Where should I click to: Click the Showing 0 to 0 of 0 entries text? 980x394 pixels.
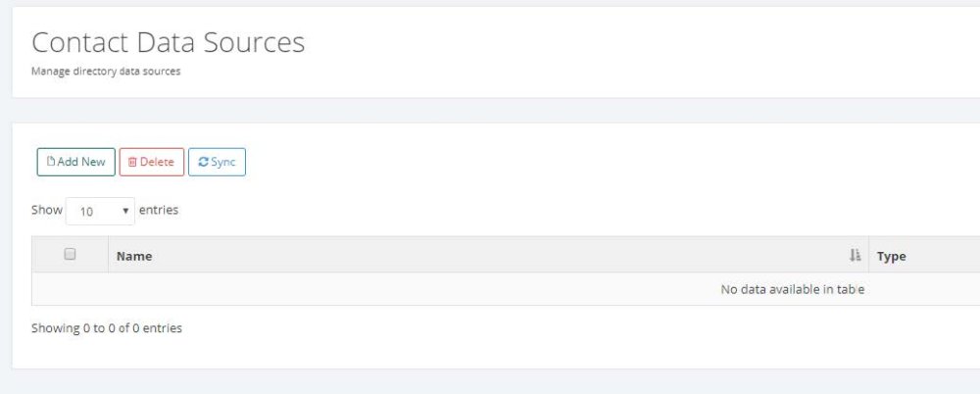click(x=107, y=328)
